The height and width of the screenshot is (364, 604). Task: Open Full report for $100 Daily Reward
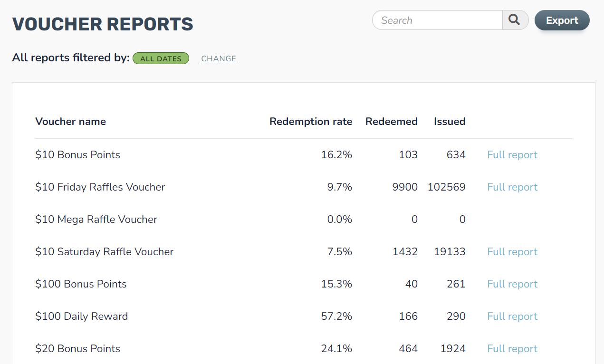point(512,316)
